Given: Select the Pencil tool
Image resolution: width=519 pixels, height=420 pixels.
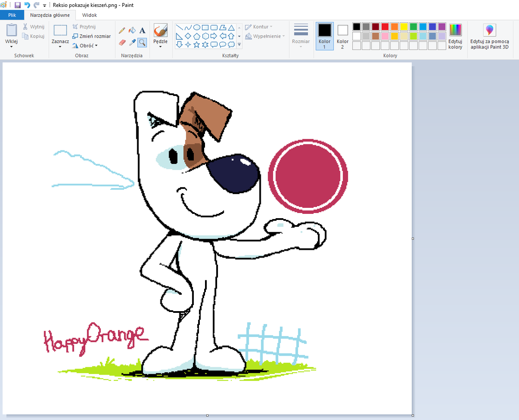Looking at the screenshot, I should click(x=122, y=30).
